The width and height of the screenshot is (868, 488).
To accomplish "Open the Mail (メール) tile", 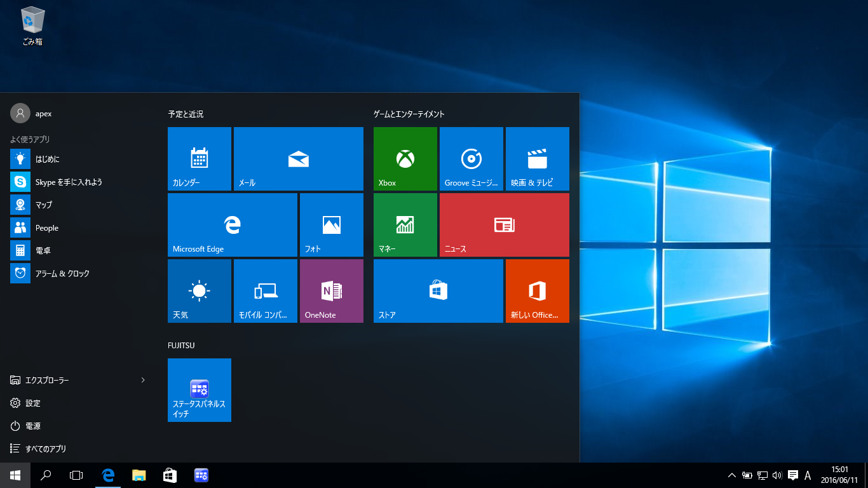I will (299, 159).
